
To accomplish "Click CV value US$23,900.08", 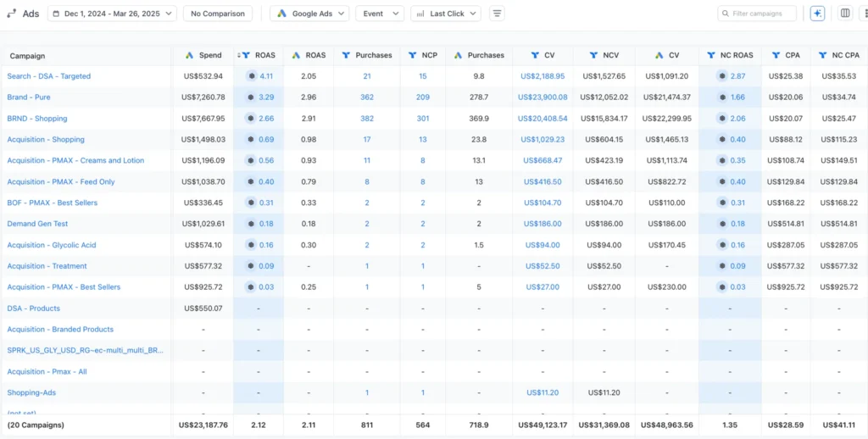I will 542,97.
